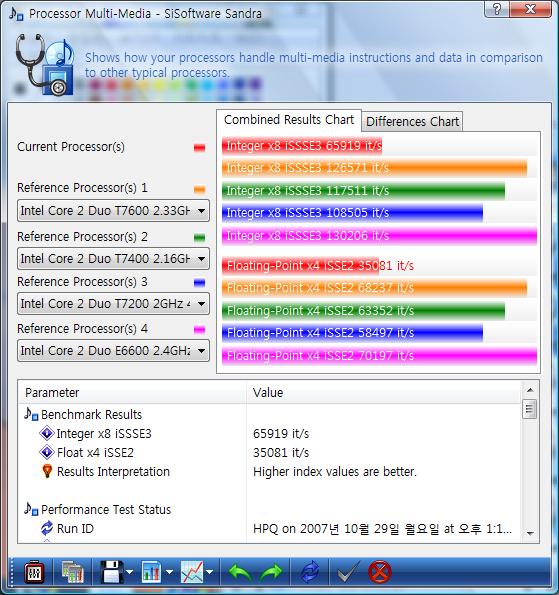Switch to the Differences Chart tab
The image size is (559, 595).
[x=412, y=122]
